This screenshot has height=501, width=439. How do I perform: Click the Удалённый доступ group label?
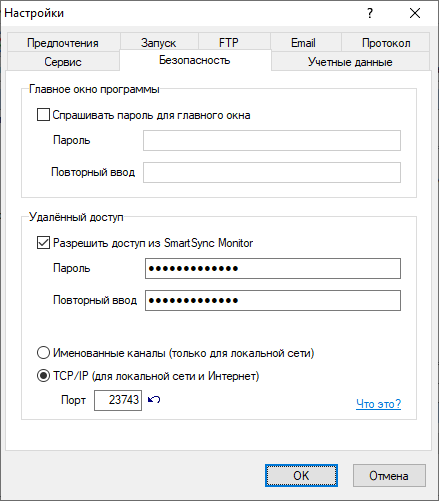coord(76,217)
